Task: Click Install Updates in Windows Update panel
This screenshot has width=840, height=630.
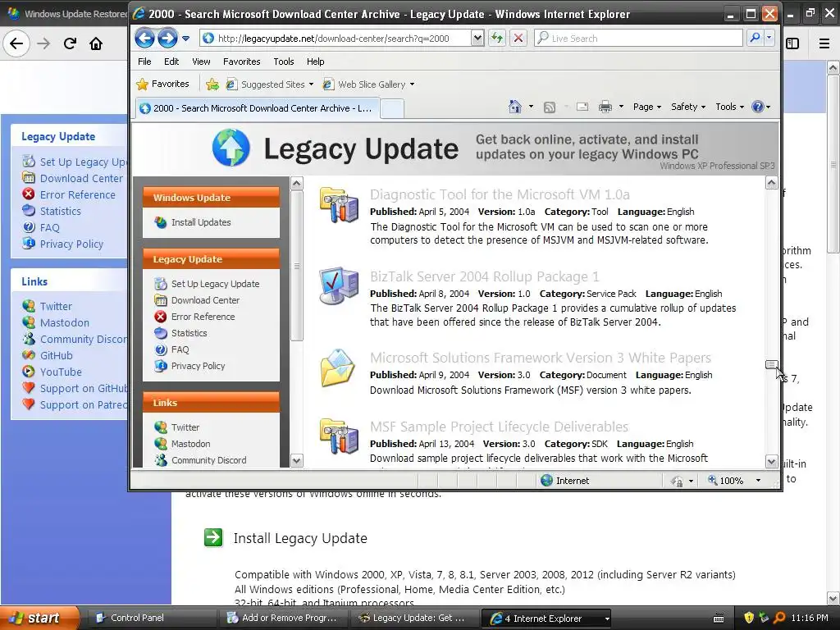Action: click(201, 222)
